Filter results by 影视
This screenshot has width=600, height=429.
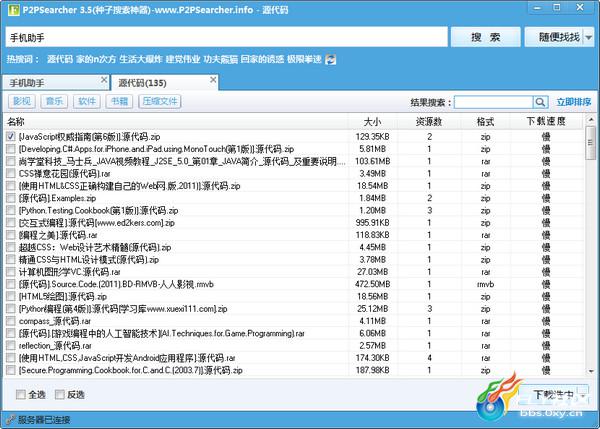[22, 101]
